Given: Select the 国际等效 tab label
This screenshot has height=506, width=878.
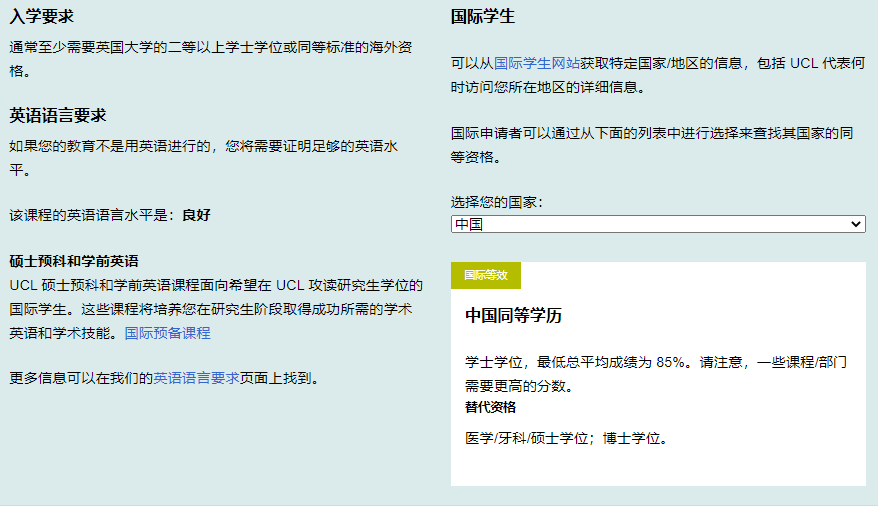Looking at the screenshot, I should coord(485,275).
